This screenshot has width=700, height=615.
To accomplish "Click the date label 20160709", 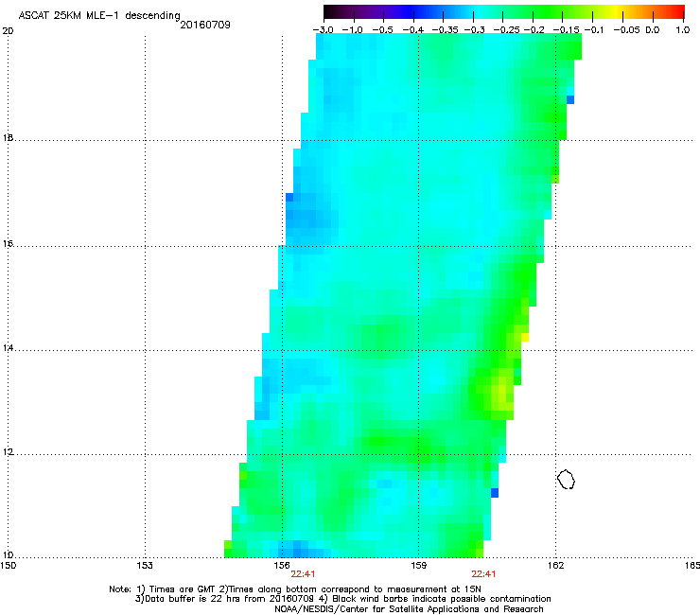I will point(205,25).
